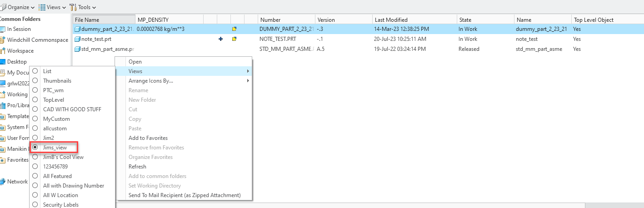
Task: Click Refresh in the context menu
Action: tap(137, 167)
